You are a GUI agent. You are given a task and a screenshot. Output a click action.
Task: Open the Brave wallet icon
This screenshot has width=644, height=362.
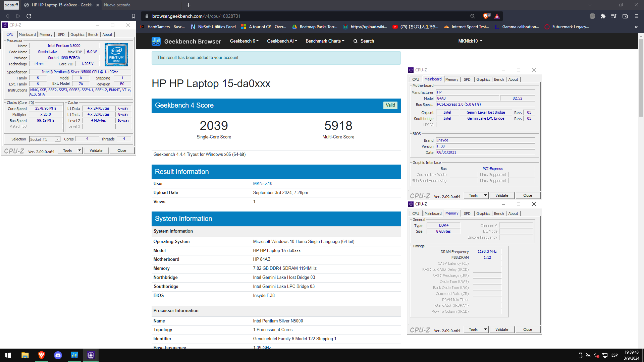(x=625, y=16)
